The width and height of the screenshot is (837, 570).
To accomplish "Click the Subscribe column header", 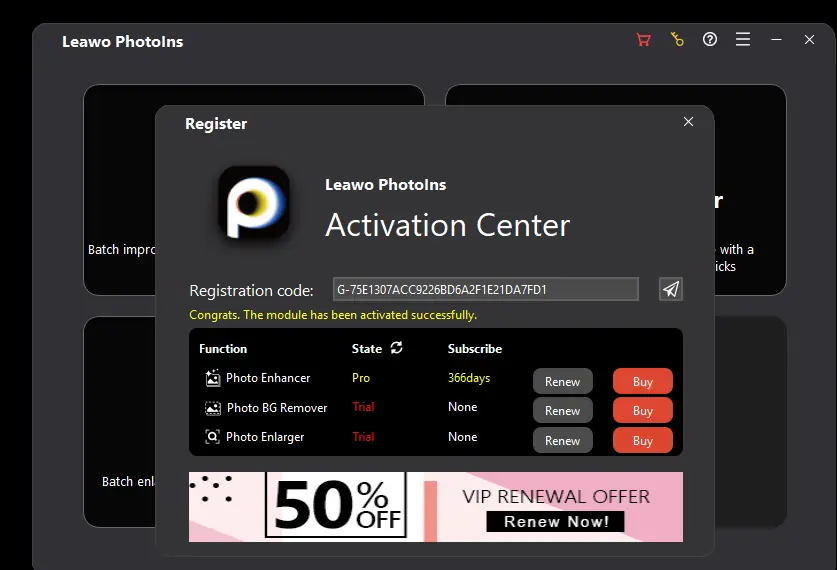I will [x=475, y=349].
